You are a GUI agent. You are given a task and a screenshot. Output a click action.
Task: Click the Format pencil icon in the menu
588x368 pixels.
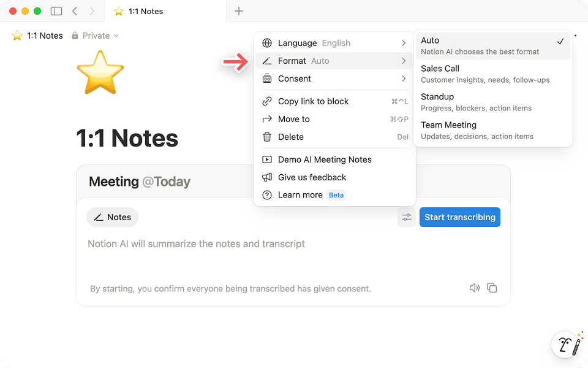point(267,61)
